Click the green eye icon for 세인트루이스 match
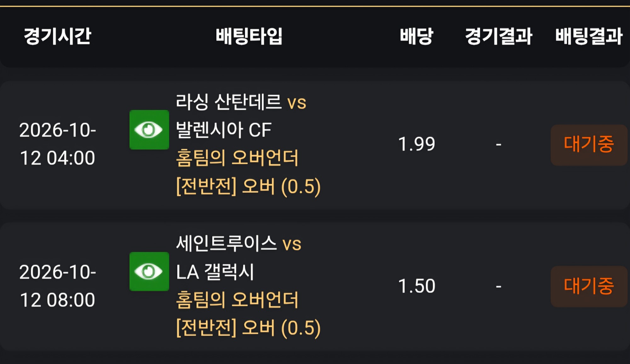 149,272
